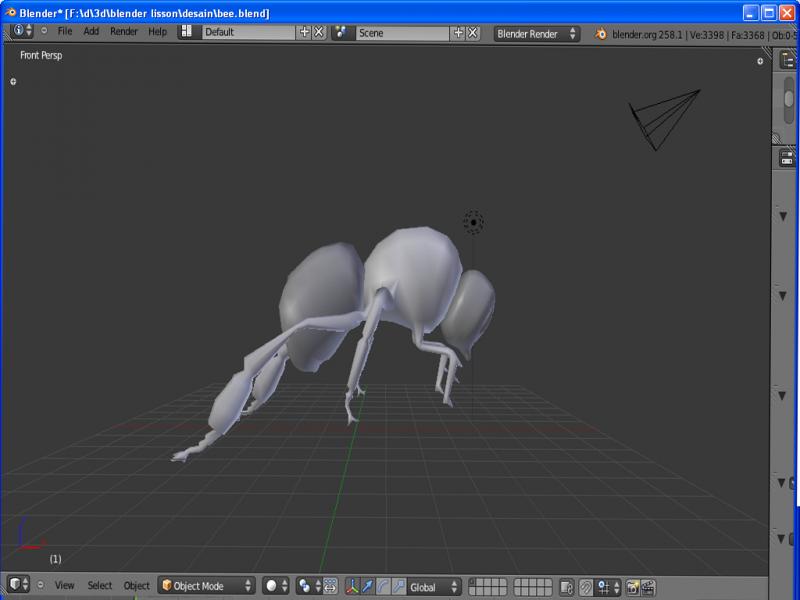
Task: Delete the Default screen layout
Action: 319,32
